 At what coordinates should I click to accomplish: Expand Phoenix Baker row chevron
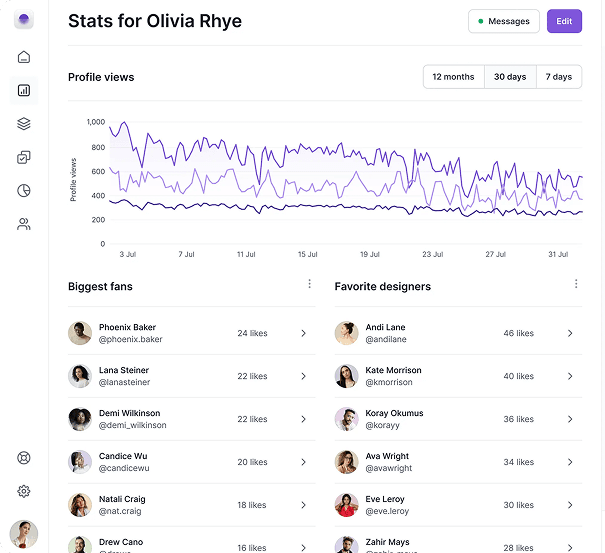[303, 334]
